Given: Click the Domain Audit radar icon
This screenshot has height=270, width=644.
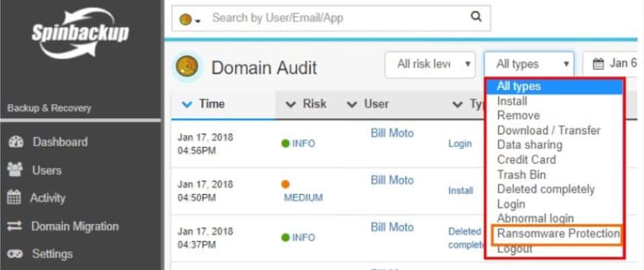Looking at the screenshot, I should (187, 67).
